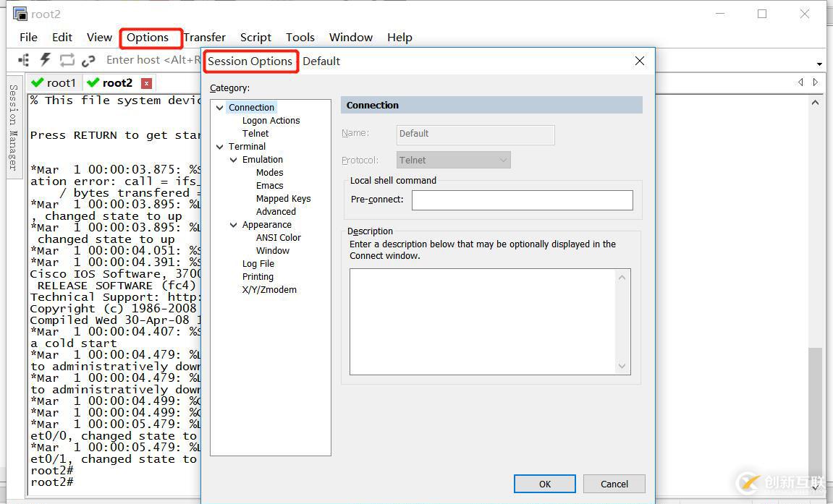This screenshot has width=833, height=504.
Task: Open the Options menu
Action: coord(148,37)
